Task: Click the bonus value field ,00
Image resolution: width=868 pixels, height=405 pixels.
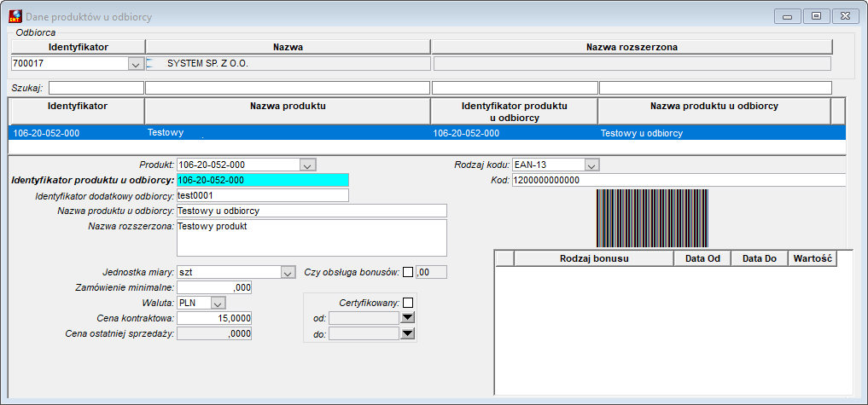Action: [x=431, y=272]
